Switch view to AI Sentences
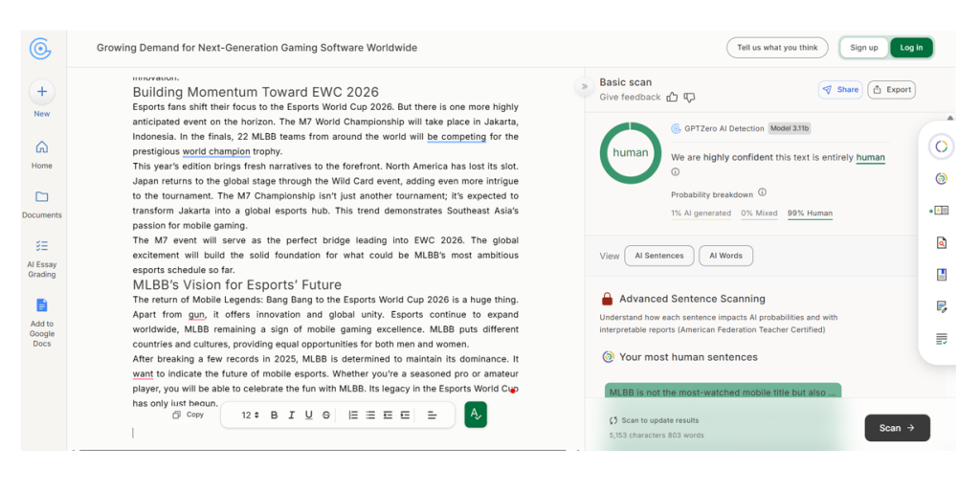This screenshot has height=494, width=980. (x=659, y=256)
